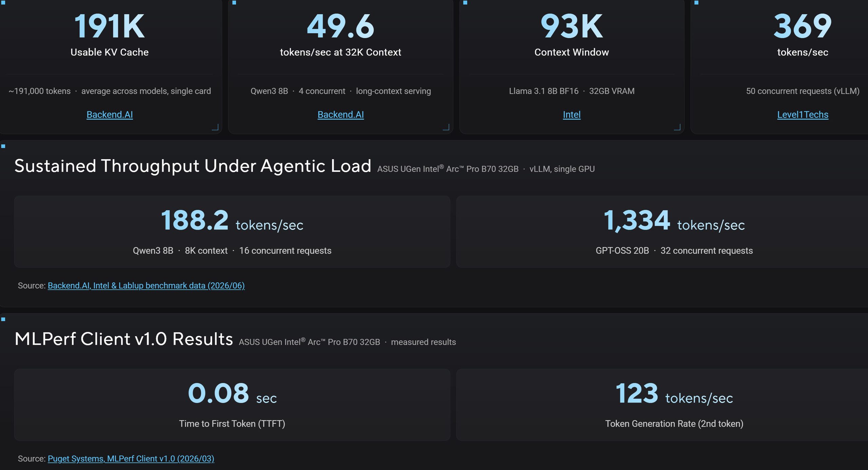This screenshot has width=868, height=470.
Task: Click the 'Usable KV Cache' label
Action: (x=110, y=52)
